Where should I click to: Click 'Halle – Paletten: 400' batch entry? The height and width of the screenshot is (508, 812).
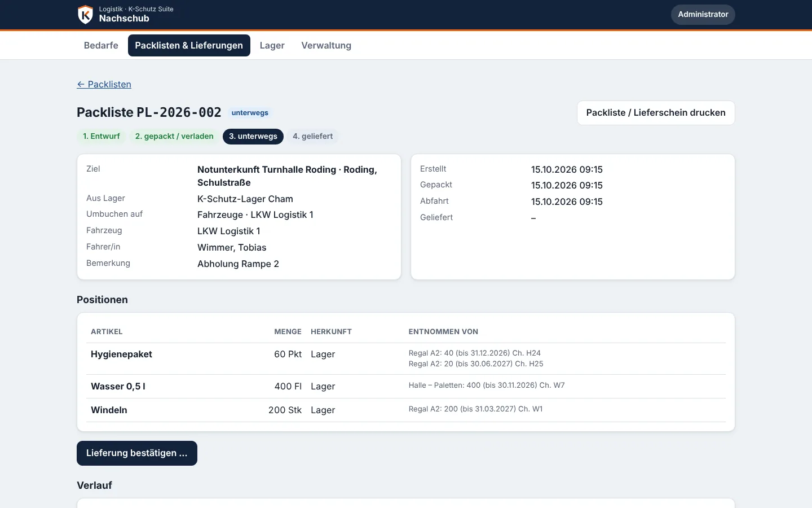click(487, 386)
